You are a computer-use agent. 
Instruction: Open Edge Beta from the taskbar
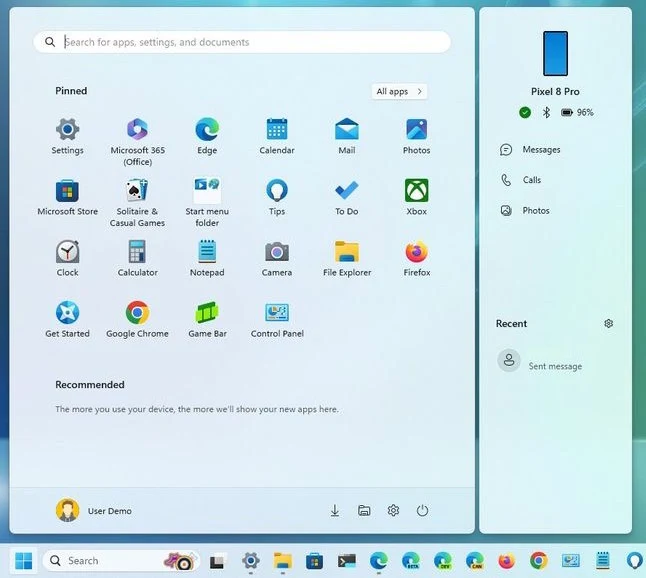[411, 561]
